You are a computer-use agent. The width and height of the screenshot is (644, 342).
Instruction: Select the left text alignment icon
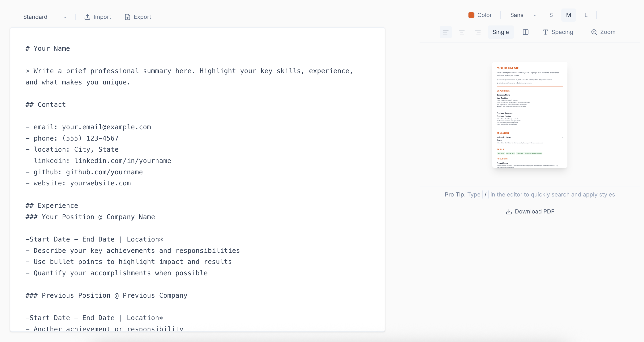(x=446, y=32)
